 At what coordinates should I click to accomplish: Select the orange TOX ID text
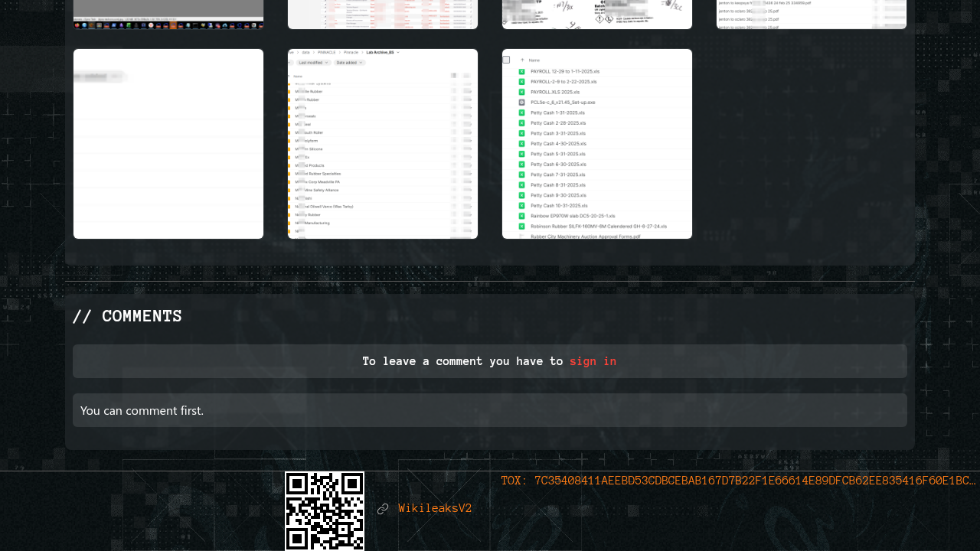[x=738, y=481]
